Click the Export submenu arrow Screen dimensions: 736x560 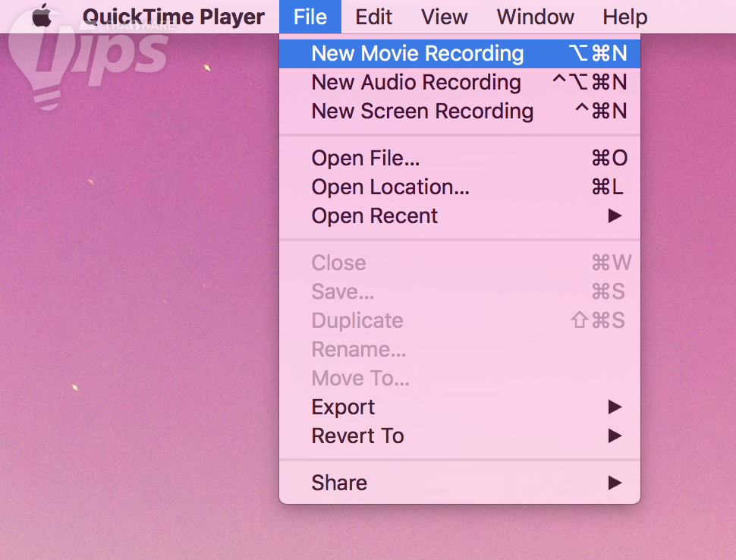coord(615,407)
